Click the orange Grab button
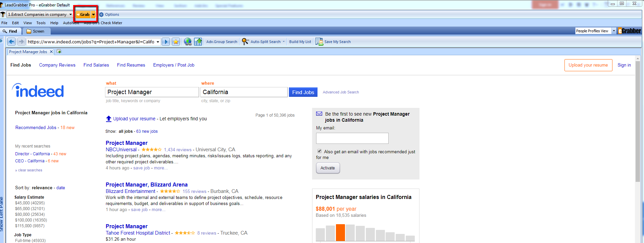Viewport: 644px width, 243px height. [83, 14]
